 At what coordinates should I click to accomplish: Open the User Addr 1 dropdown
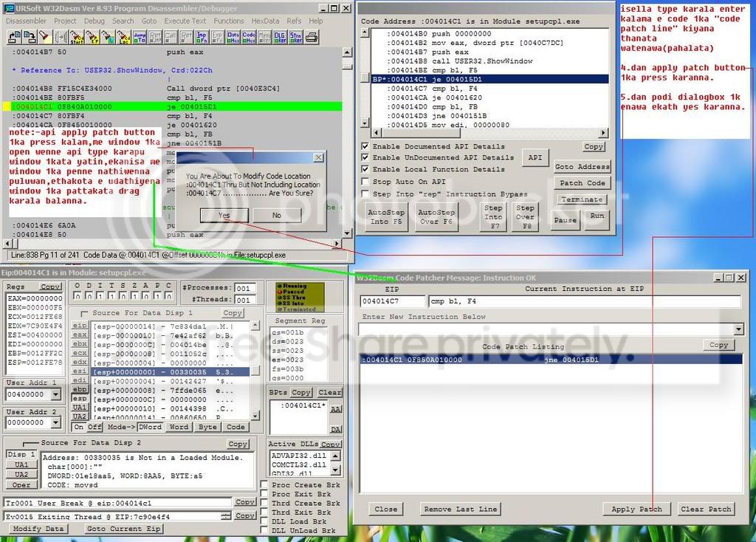56,394
